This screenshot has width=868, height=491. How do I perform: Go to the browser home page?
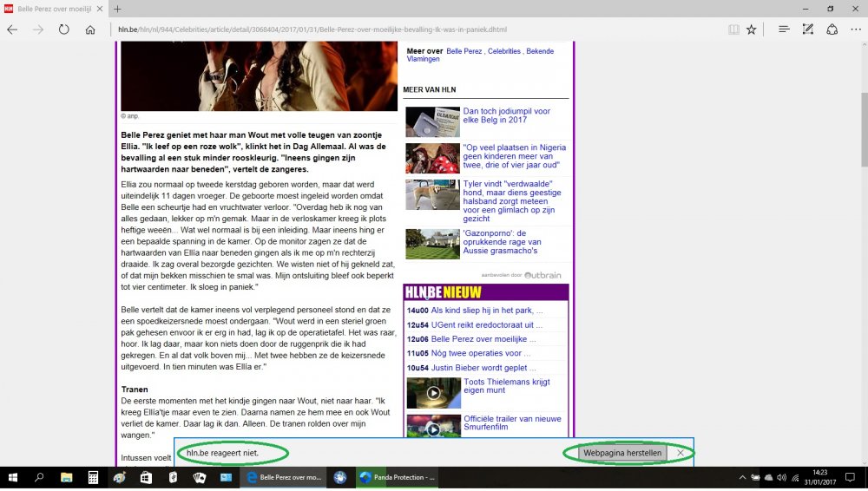pos(90,29)
